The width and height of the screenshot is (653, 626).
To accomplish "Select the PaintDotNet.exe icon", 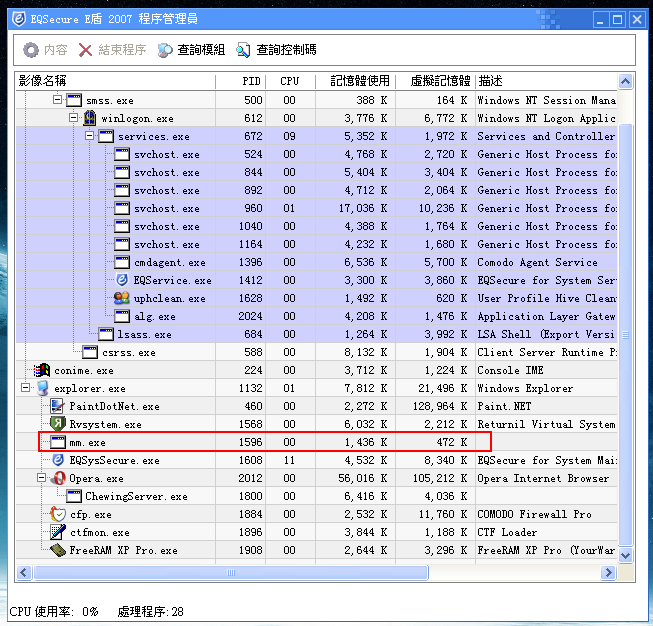I will [57, 406].
